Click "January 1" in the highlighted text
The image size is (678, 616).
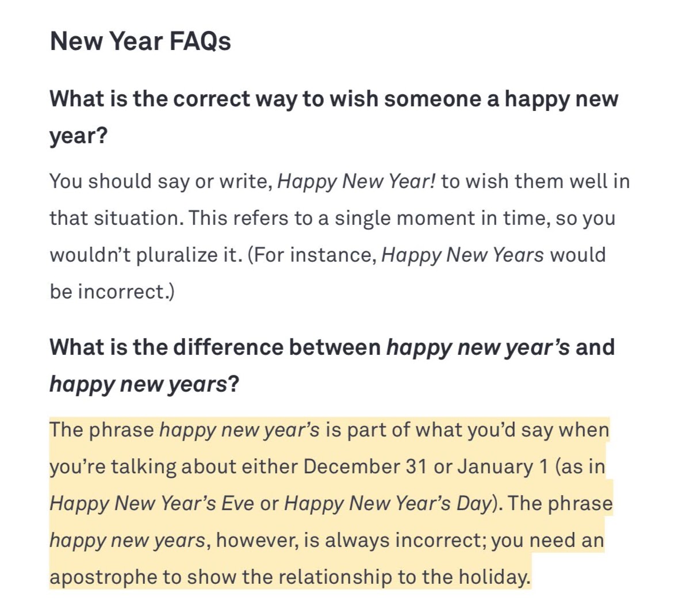click(503, 466)
